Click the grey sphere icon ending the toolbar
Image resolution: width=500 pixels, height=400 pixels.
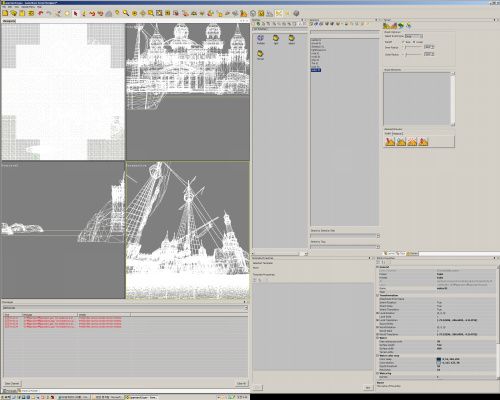[x=296, y=13]
